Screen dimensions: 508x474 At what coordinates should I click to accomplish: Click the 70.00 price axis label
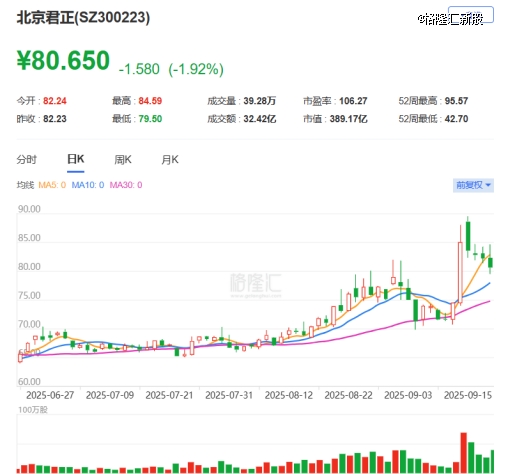coord(29,324)
